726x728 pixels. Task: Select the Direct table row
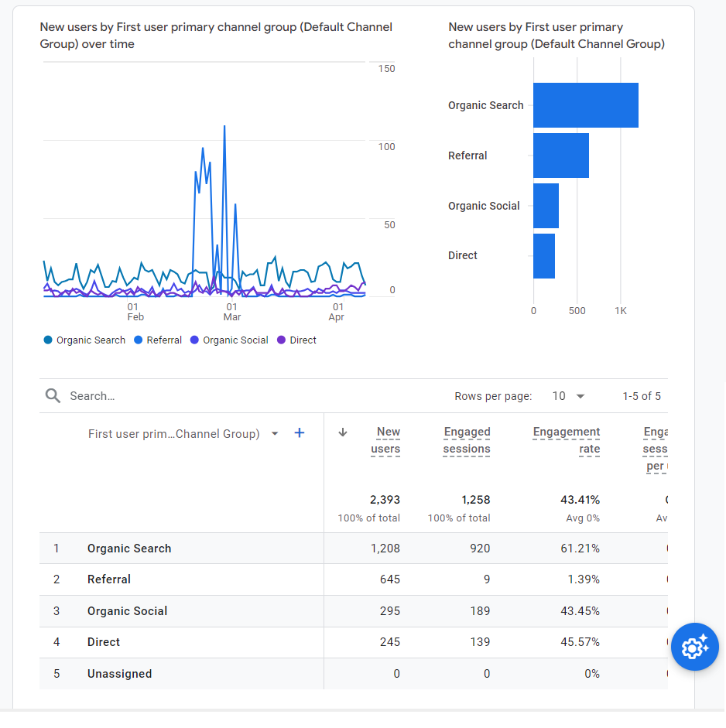[354, 642]
